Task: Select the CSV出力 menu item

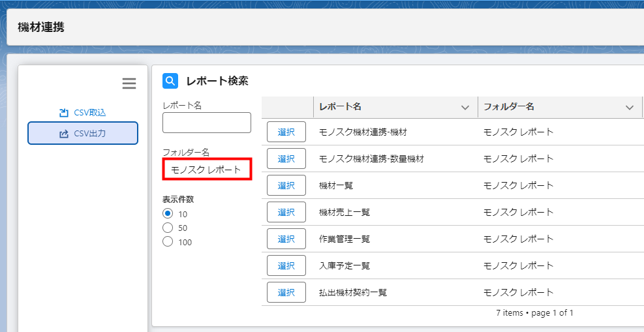Action: (x=82, y=133)
